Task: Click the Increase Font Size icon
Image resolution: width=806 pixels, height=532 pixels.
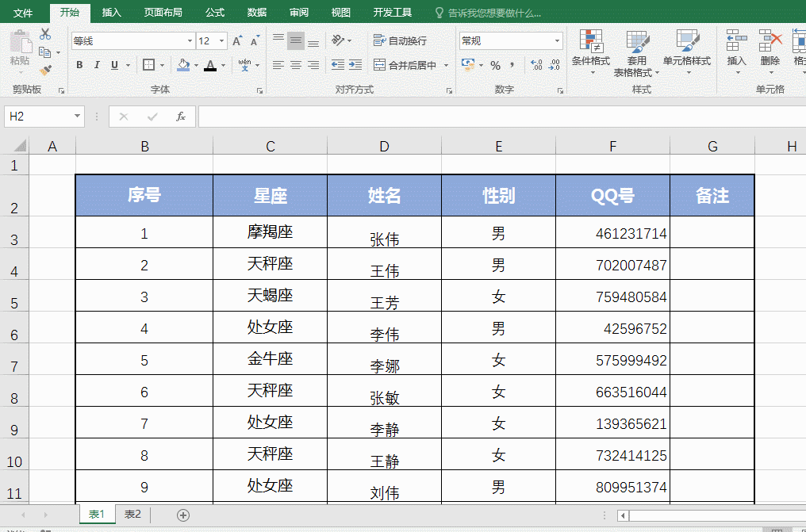Action: coord(238,40)
